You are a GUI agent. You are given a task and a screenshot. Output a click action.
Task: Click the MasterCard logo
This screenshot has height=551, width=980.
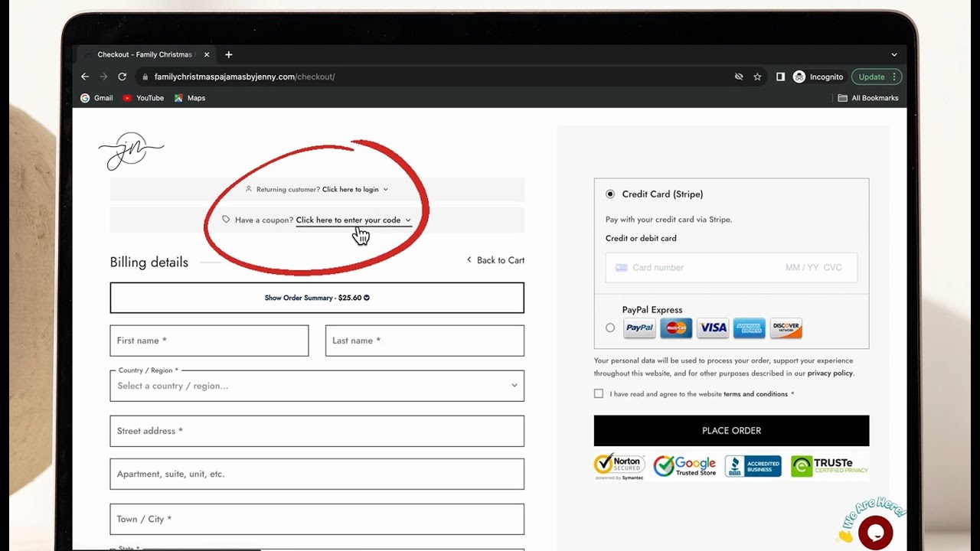pyautogui.click(x=676, y=328)
